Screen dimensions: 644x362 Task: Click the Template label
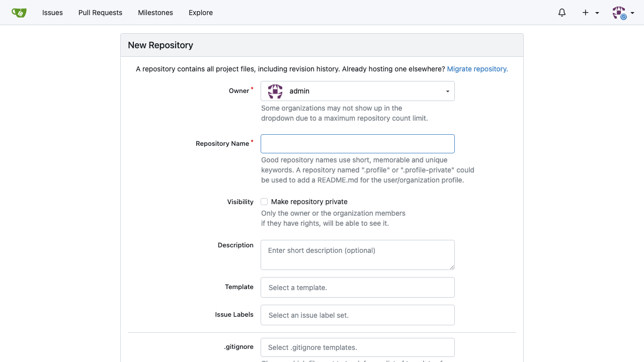pos(239,287)
